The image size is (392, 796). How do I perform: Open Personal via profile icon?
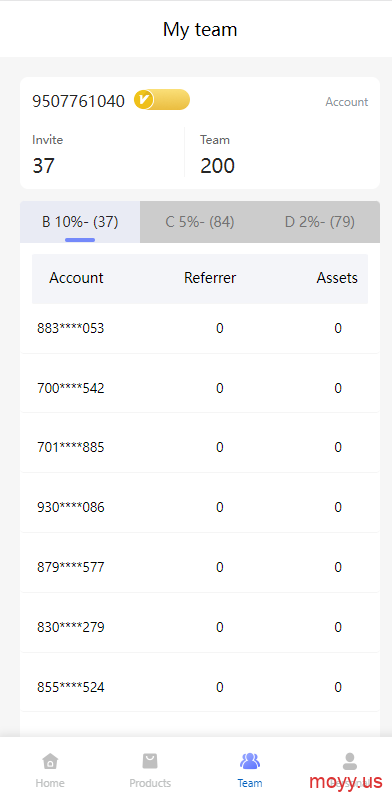pyautogui.click(x=349, y=761)
